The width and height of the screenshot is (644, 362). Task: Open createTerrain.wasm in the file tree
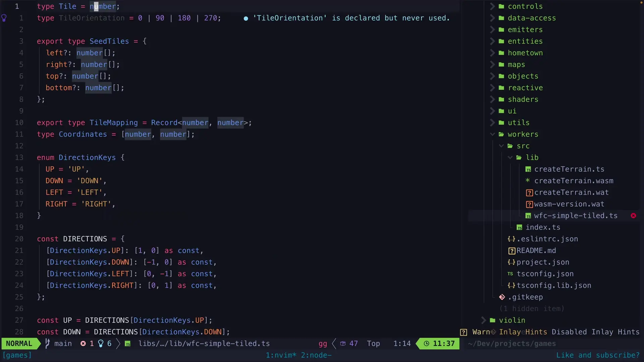574,181
